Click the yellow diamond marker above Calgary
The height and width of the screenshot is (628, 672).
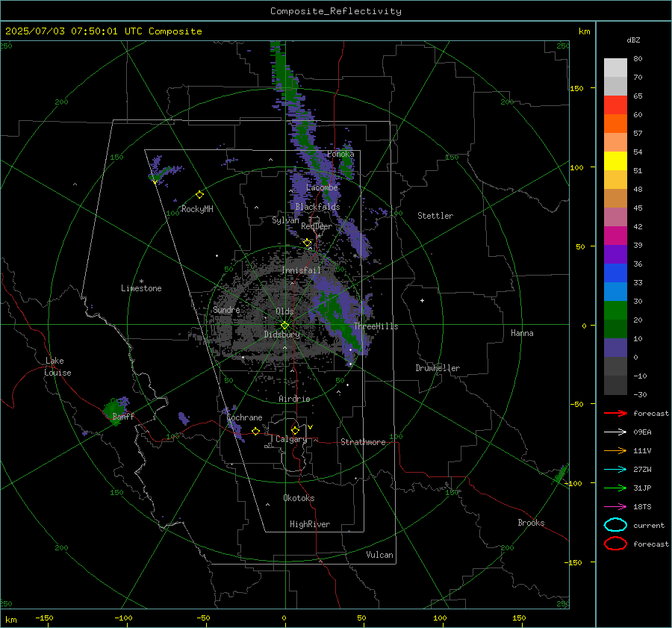[295, 430]
